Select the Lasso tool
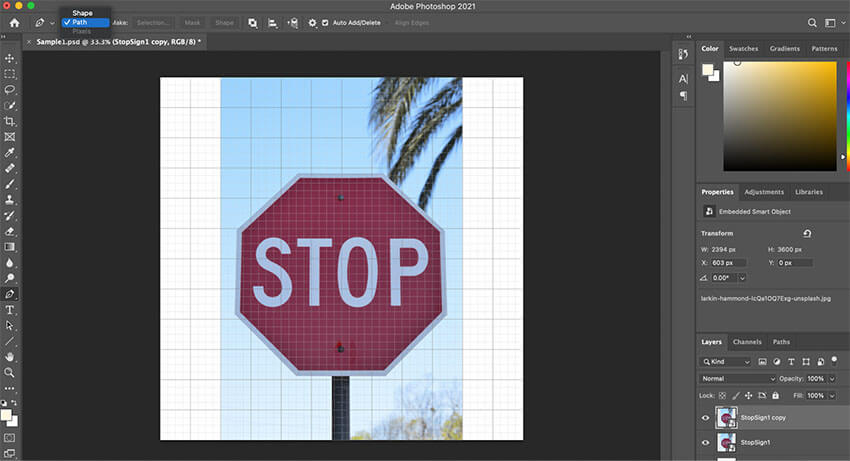 pyautogui.click(x=10, y=89)
